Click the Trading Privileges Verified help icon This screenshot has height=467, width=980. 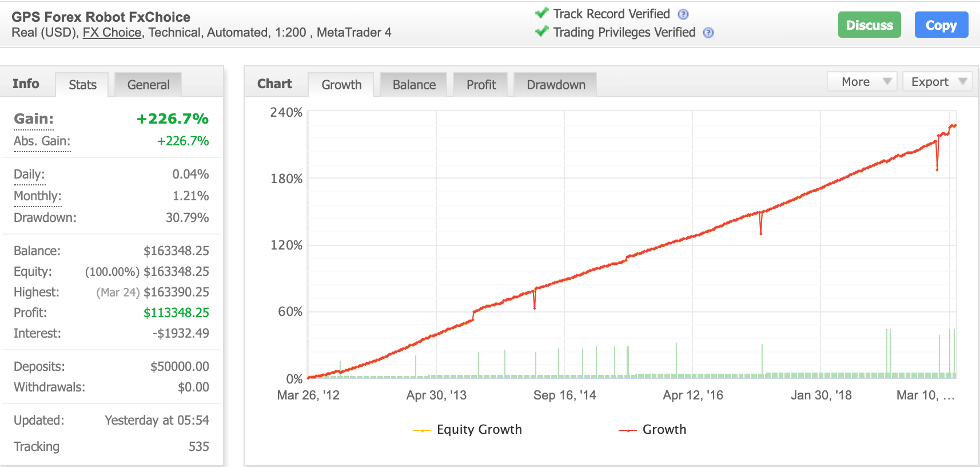[x=708, y=33]
